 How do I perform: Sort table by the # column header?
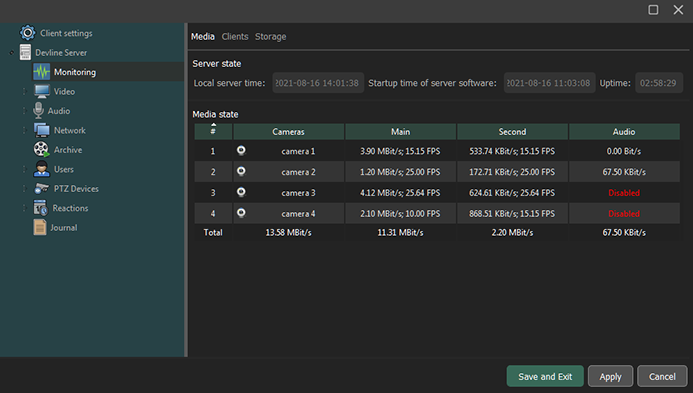tap(213, 131)
